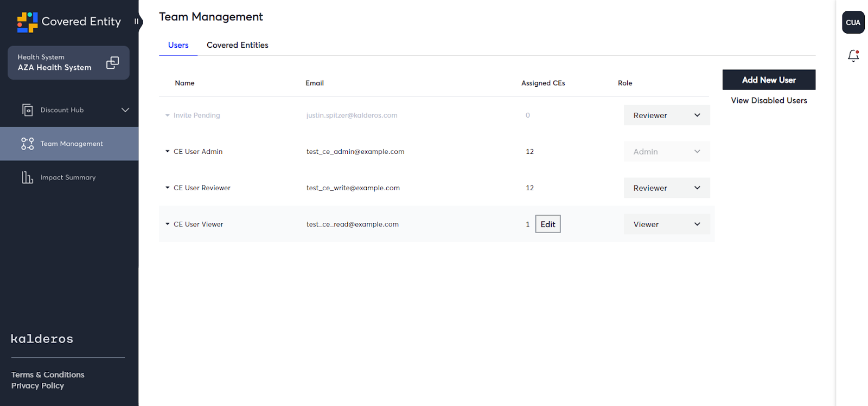The width and height of the screenshot is (868, 406).
Task: Open Impact Summary in the sidebar
Action: click(x=69, y=177)
